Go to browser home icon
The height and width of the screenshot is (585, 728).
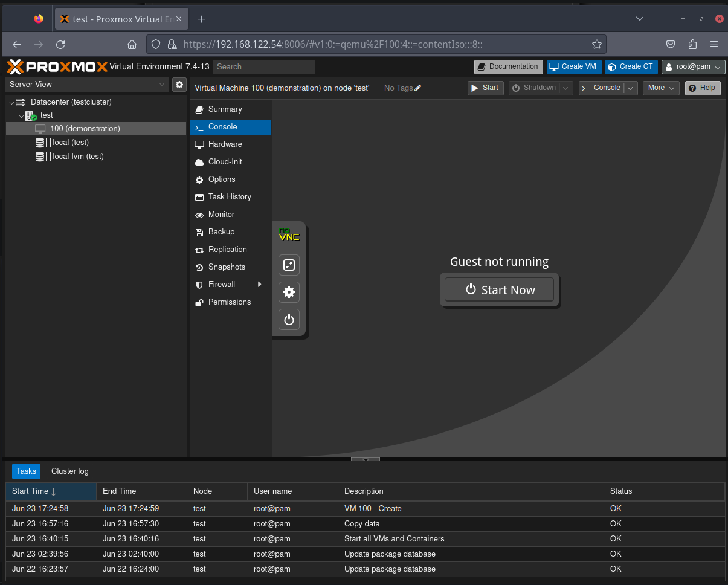click(132, 44)
